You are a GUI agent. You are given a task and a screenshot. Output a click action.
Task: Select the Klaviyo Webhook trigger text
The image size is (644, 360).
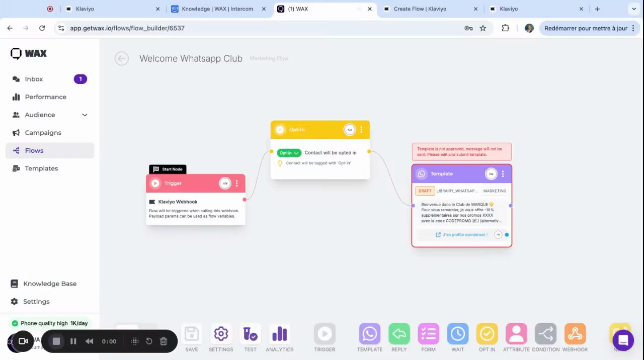178,202
